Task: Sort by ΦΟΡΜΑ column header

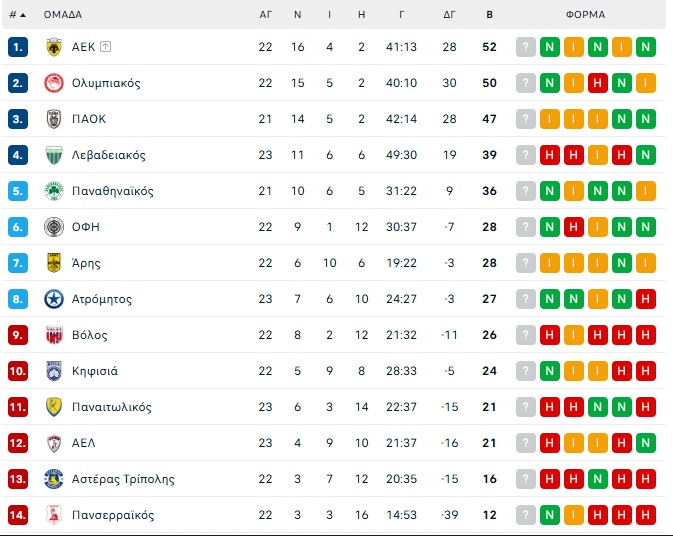Action: (x=585, y=15)
